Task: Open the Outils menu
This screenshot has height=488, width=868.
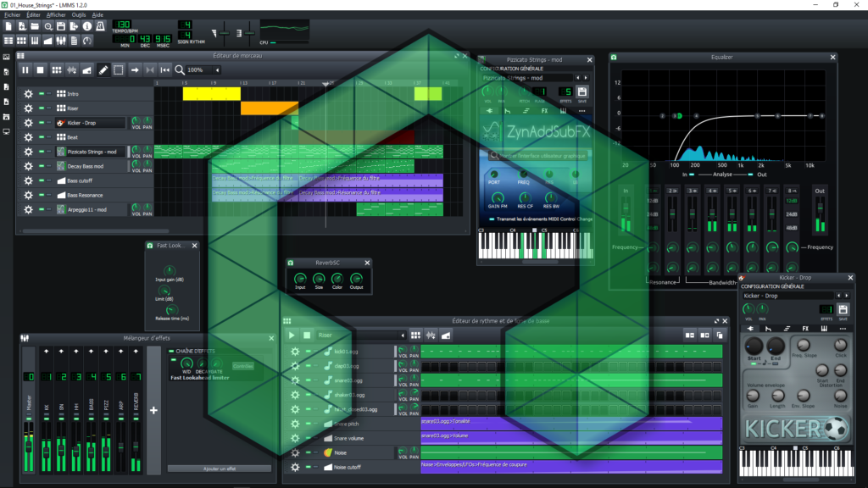Action: click(x=79, y=15)
